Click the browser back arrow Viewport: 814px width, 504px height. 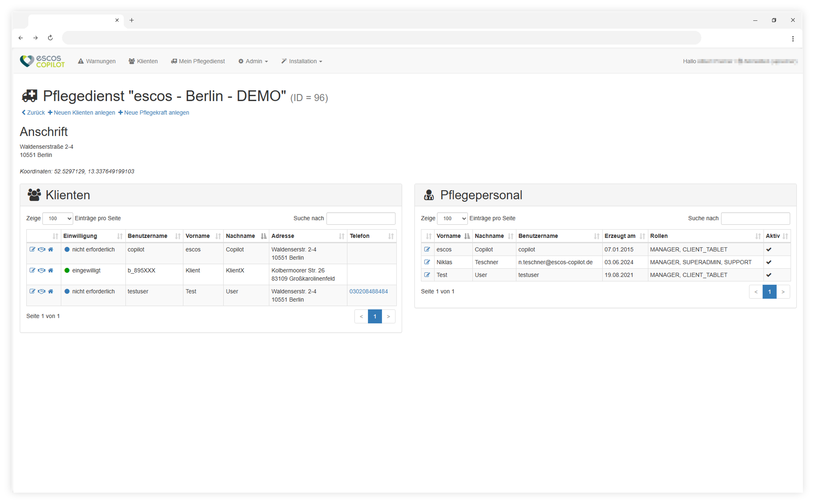[x=21, y=38]
